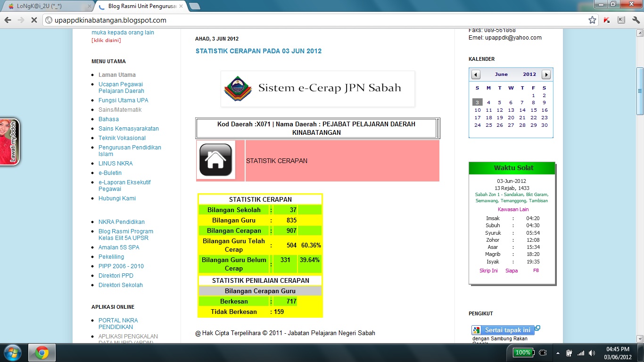644x362 pixels.
Task: Go back with the browser back arrow
Action: click(x=8, y=20)
